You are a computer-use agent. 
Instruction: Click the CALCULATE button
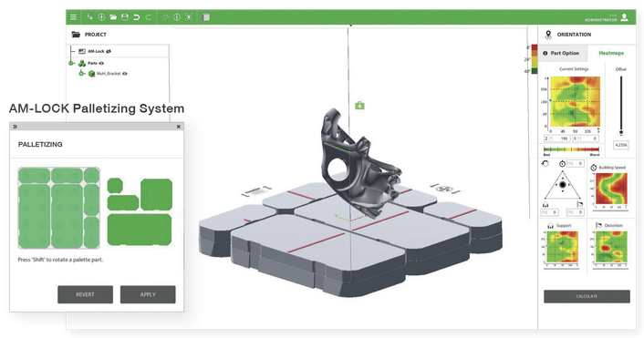coord(587,296)
